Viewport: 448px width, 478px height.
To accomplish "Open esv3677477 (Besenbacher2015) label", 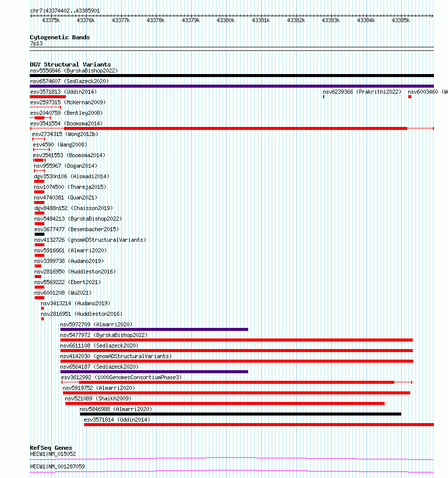I will click(77, 229).
